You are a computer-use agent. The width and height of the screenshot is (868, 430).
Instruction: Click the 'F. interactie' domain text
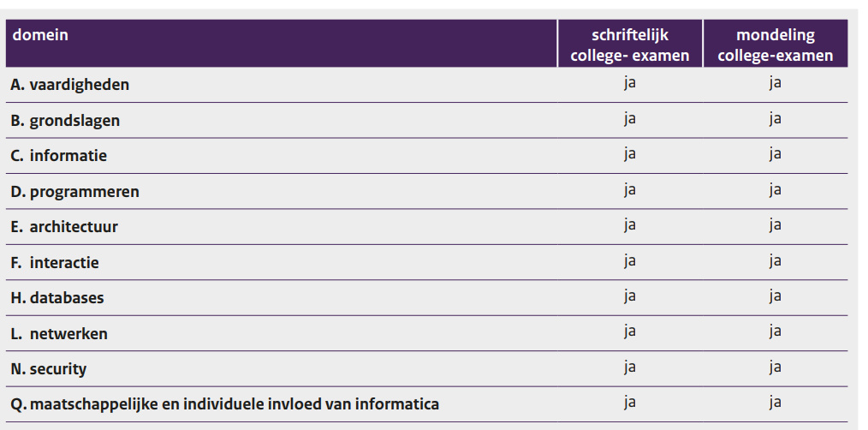tap(55, 263)
